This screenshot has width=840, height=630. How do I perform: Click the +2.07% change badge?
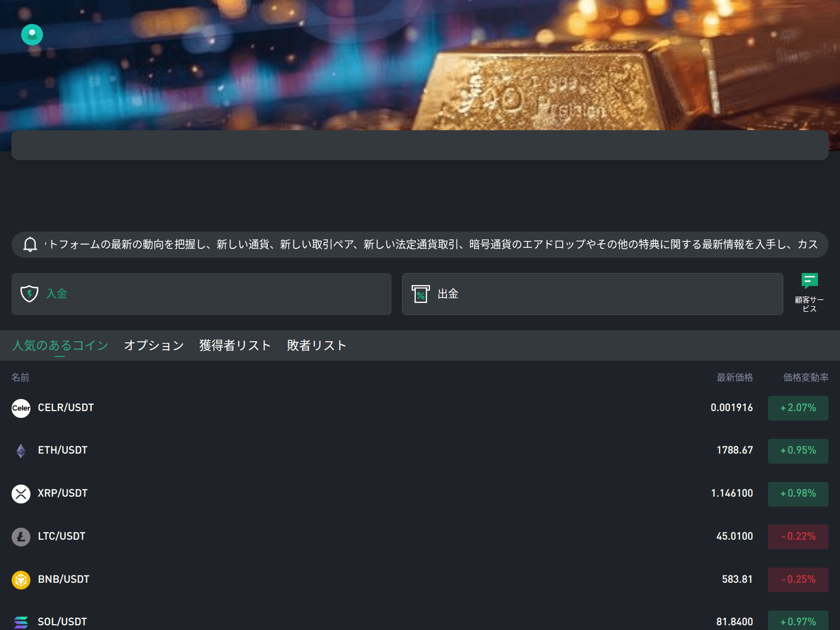[x=798, y=408]
